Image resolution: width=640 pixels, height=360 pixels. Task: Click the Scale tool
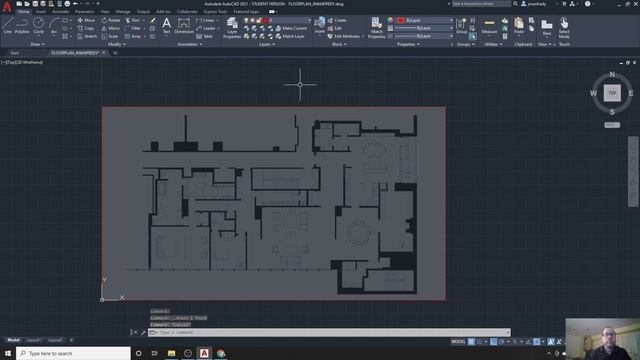tap(109, 36)
